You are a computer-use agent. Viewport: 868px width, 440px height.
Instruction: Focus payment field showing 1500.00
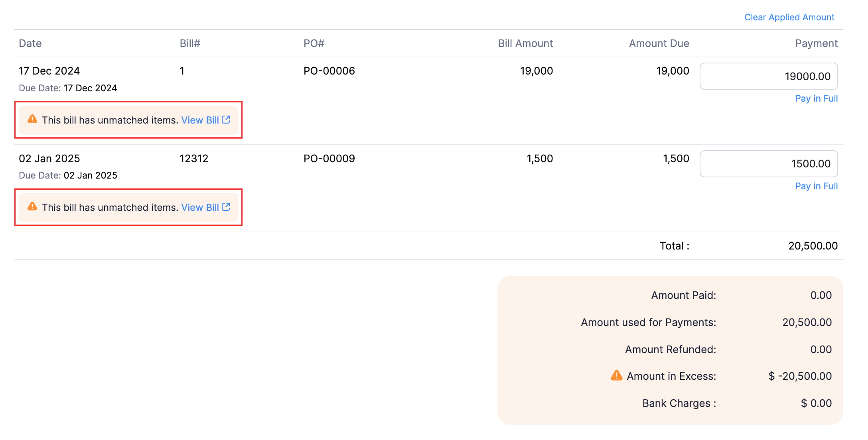coord(768,164)
